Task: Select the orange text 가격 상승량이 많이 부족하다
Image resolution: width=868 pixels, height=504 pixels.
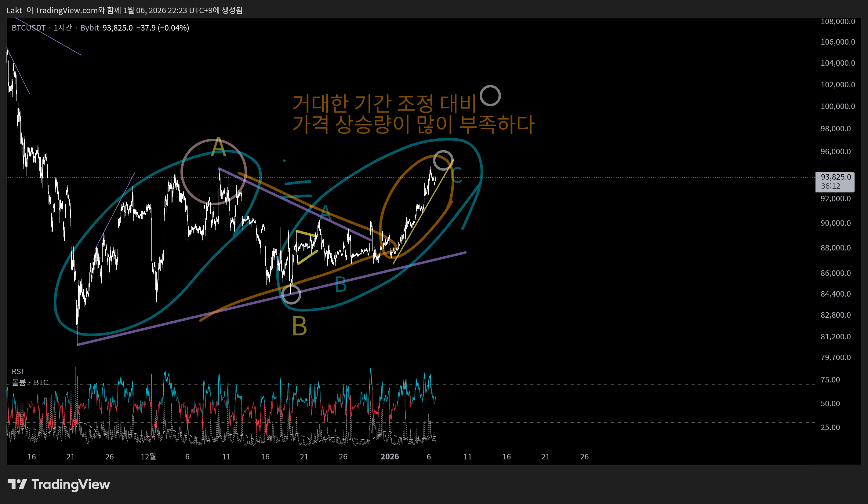Action: (413, 125)
